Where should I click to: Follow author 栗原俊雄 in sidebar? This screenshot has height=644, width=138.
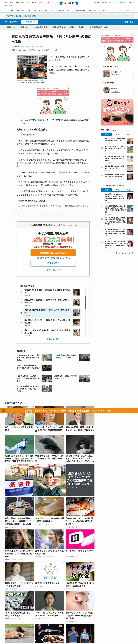(115, 91)
